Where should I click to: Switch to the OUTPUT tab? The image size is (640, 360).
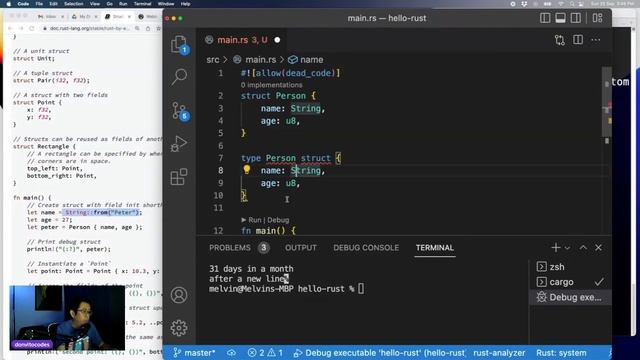(301, 248)
